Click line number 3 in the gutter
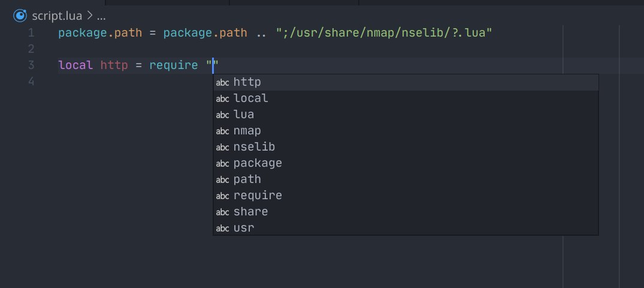Image resolution: width=644 pixels, height=288 pixels. pyautogui.click(x=31, y=65)
